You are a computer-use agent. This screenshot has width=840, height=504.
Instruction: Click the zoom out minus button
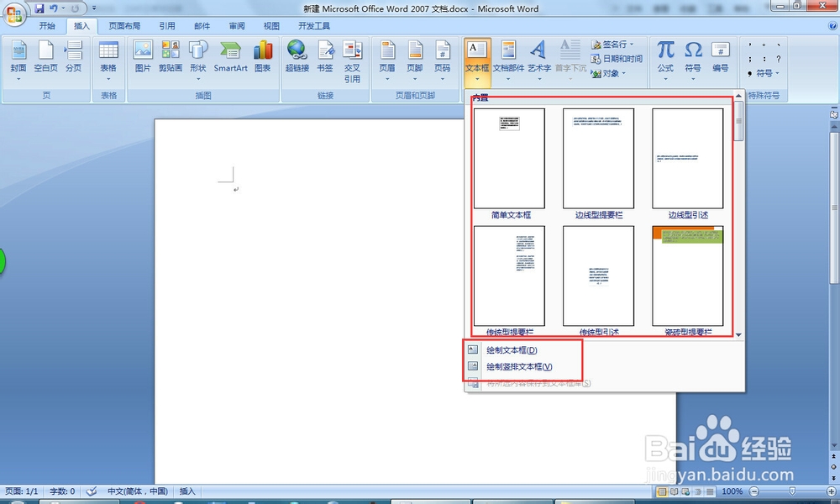754,491
